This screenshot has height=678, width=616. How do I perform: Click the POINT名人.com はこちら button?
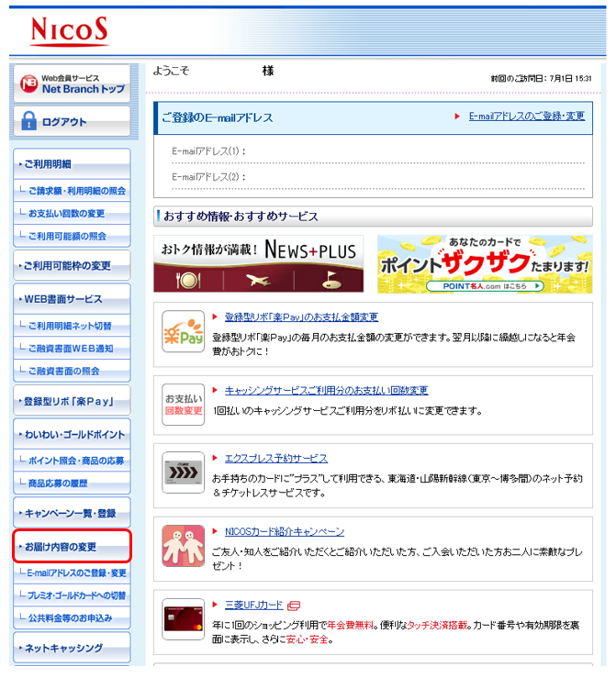pos(485,286)
